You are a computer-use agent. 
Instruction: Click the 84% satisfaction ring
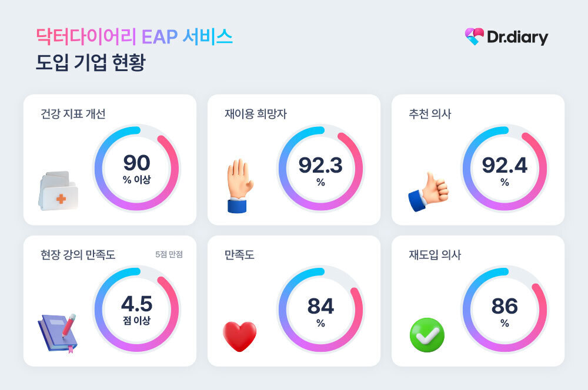pos(280,310)
